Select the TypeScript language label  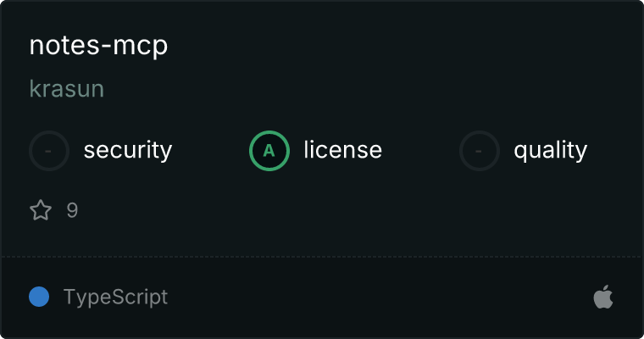(115, 297)
